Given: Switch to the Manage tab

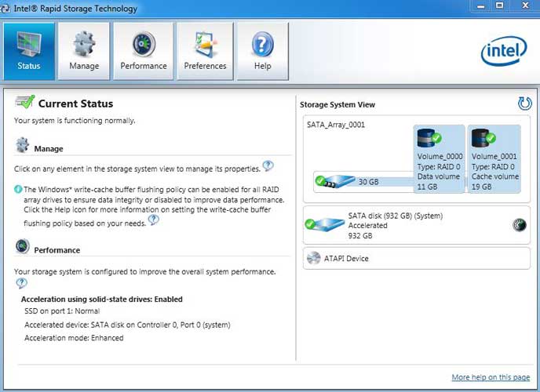Looking at the screenshot, I should point(84,51).
